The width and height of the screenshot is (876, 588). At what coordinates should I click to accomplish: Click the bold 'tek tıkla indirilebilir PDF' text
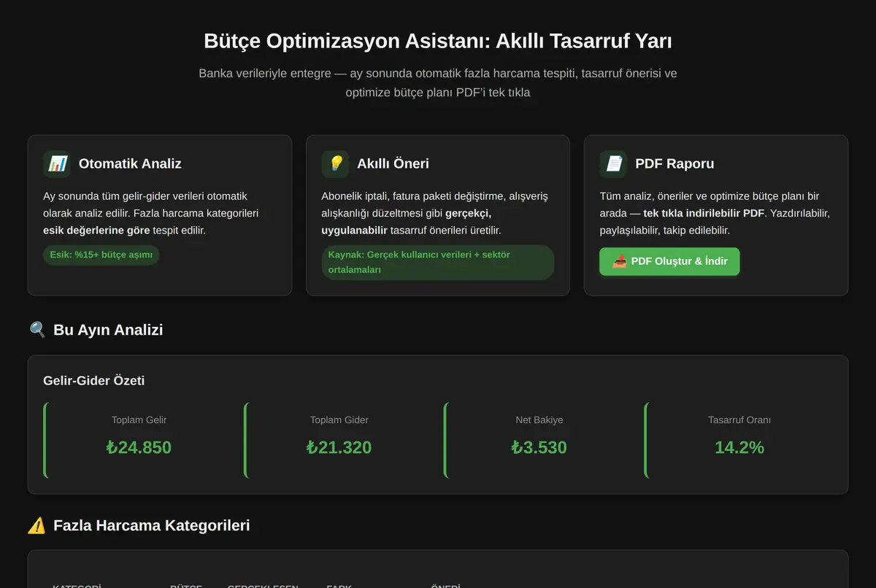704,214
